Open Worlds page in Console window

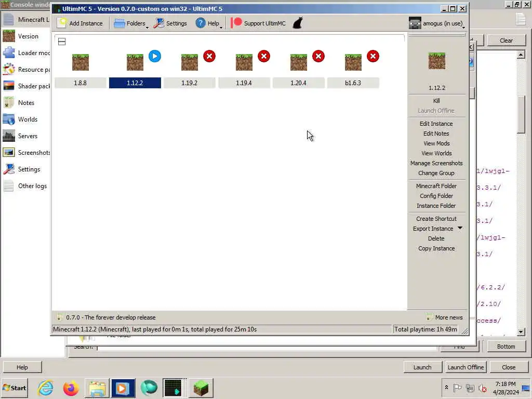click(x=26, y=119)
